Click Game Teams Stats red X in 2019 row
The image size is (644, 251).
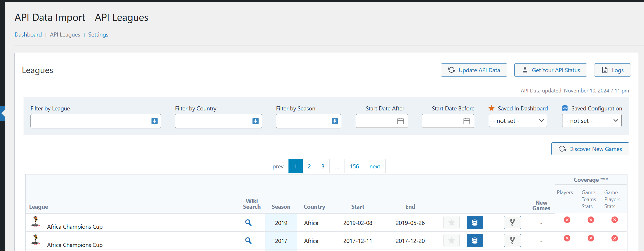tap(591, 220)
